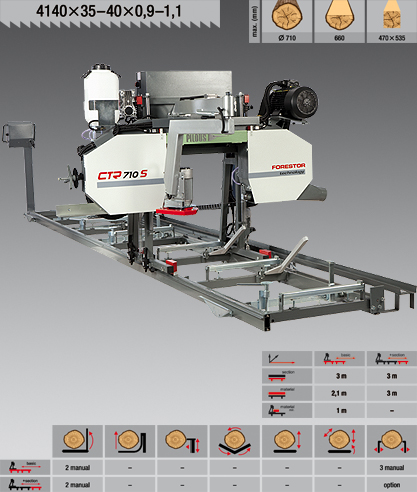Select the basic machine icon in length table header
This screenshot has height=492, width=417.
coord(339,359)
